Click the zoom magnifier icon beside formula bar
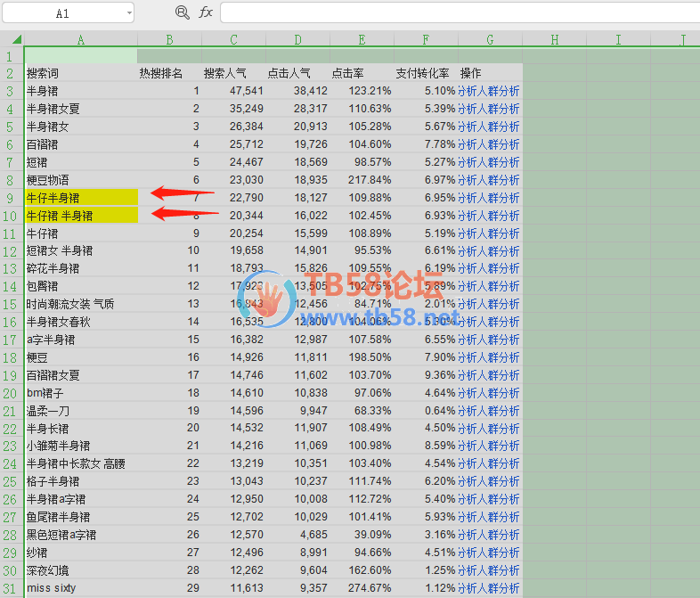Image resolution: width=700 pixels, height=598 pixels. [x=183, y=12]
